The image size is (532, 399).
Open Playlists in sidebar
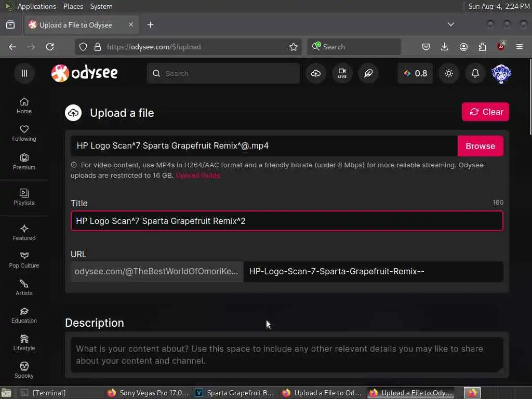[x=24, y=197]
